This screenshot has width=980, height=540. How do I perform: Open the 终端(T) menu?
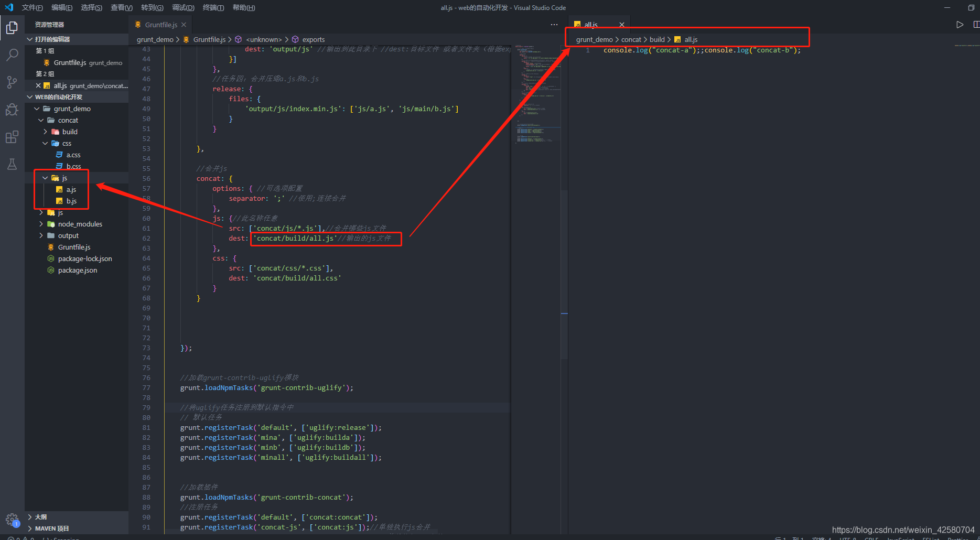(x=213, y=7)
